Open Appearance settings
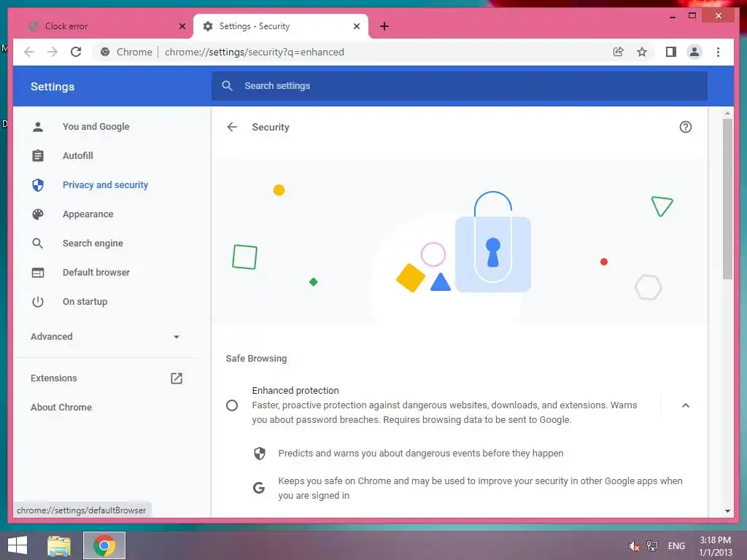The width and height of the screenshot is (747, 560). tap(88, 214)
